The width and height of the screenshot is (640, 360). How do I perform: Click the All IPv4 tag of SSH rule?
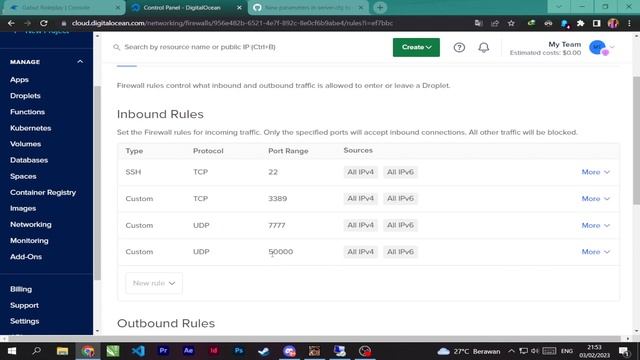(x=360, y=172)
